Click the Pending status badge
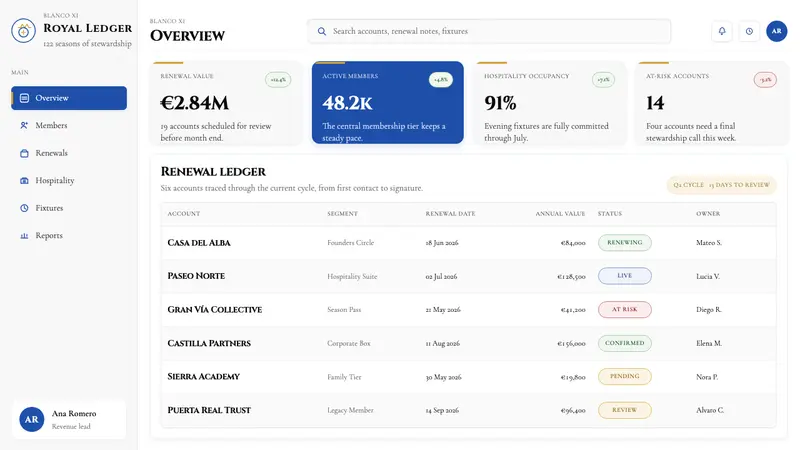The width and height of the screenshot is (800, 450). coord(624,376)
